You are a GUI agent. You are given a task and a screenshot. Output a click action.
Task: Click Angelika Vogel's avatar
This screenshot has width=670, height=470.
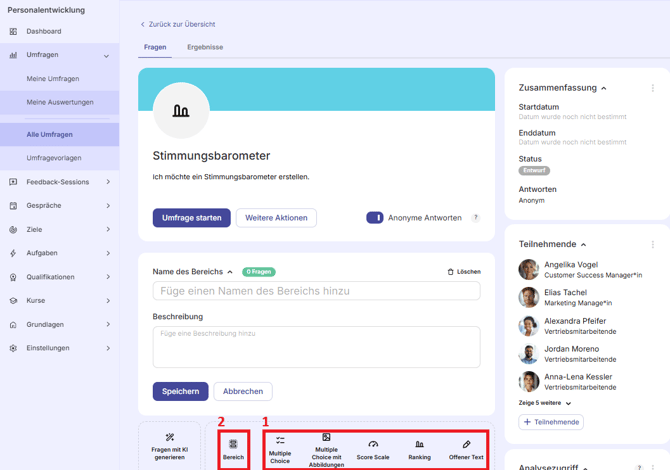click(x=529, y=269)
